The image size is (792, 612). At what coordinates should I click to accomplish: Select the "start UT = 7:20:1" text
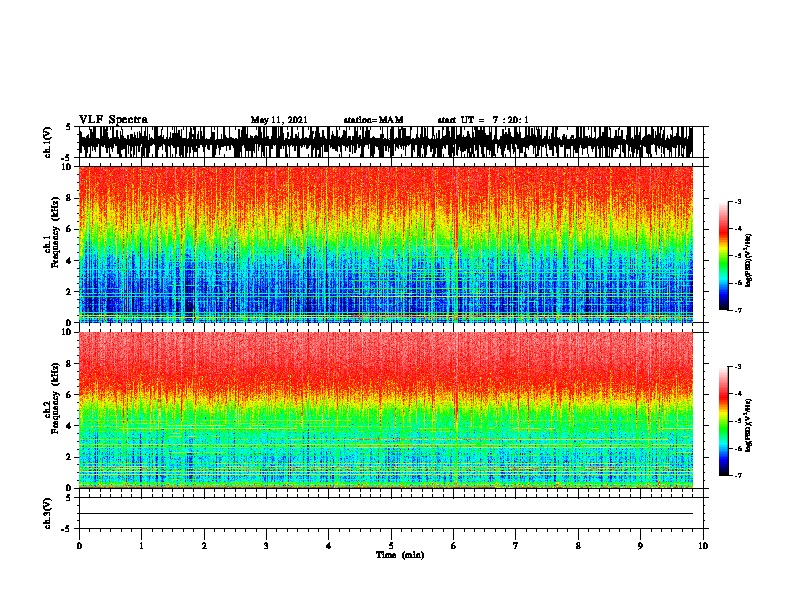point(483,120)
